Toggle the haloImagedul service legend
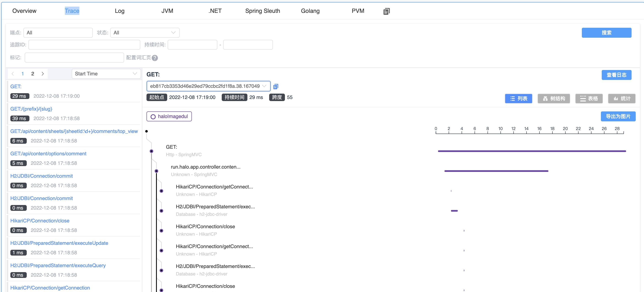The width and height of the screenshot is (644, 292). (169, 116)
